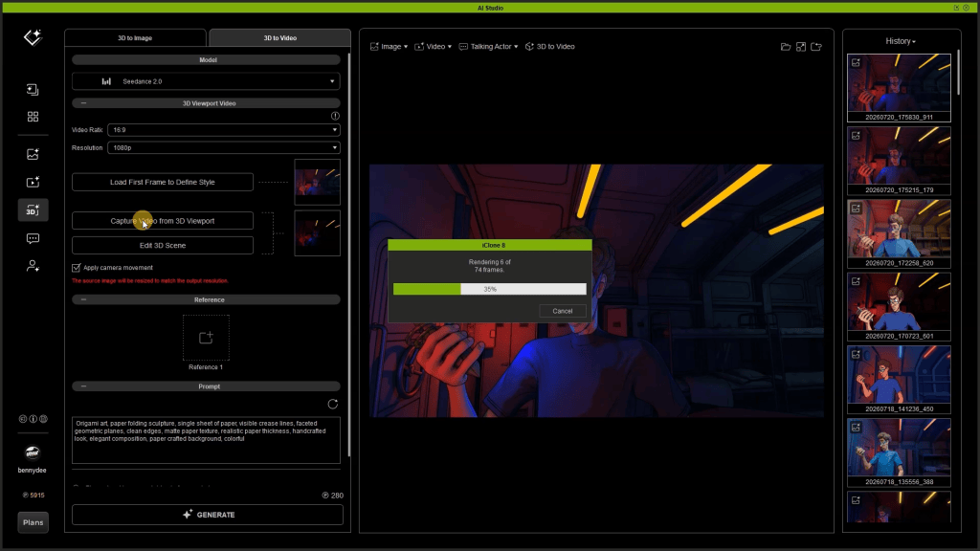Image resolution: width=980 pixels, height=551 pixels.
Task: Open the image import icon in left sidebar
Action: 33,90
